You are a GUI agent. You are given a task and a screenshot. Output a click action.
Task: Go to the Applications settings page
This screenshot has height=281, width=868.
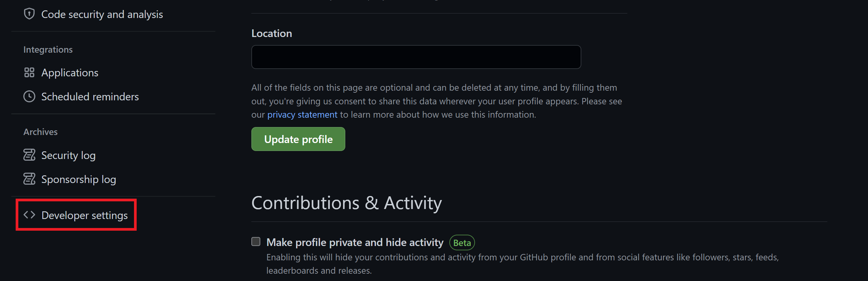click(70, 73)
